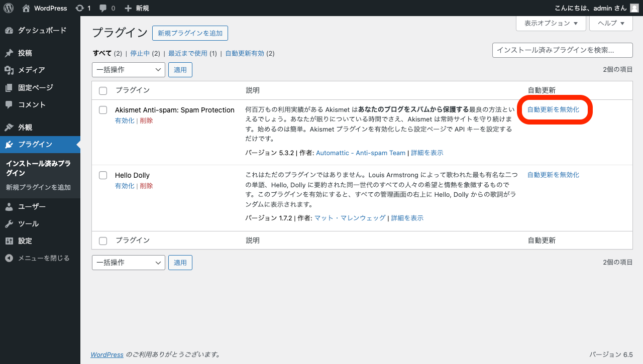
Task: Open the comments bubble in the admin bar
Action: (107, 8)
